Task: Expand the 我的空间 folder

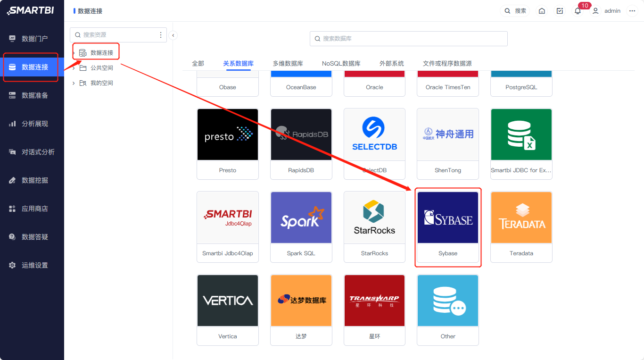Action: coord(74,83)
